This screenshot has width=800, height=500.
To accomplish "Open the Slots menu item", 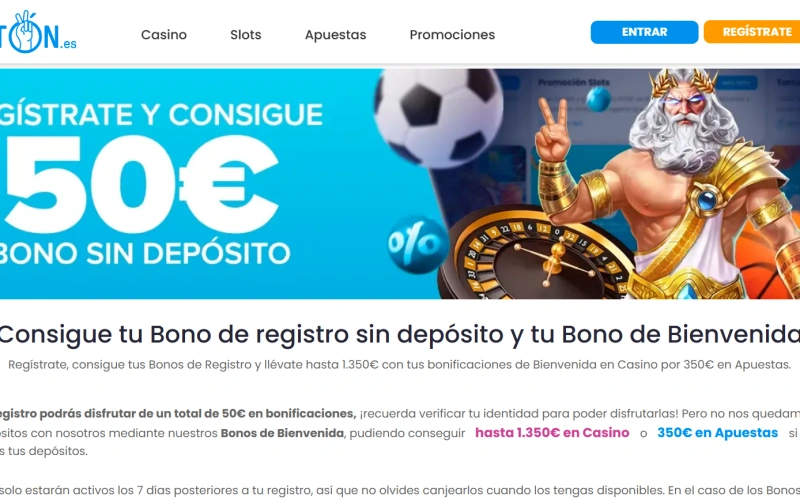I will (x=245, y=35).
